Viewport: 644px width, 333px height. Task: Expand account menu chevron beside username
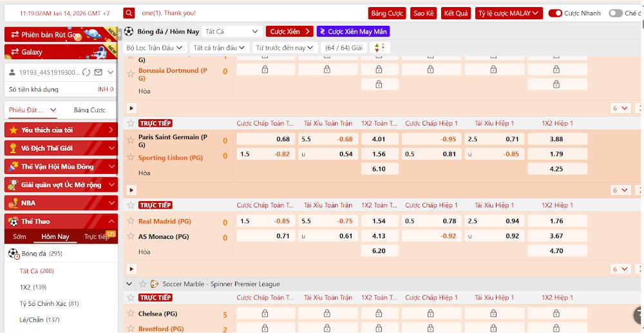point(111,72)
